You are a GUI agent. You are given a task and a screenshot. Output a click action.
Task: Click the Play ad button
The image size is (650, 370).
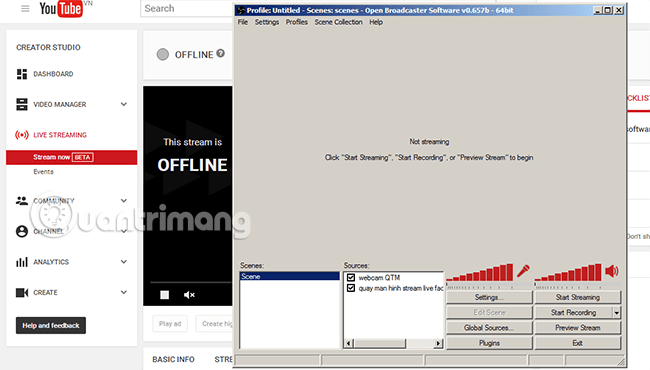point(170,324)
